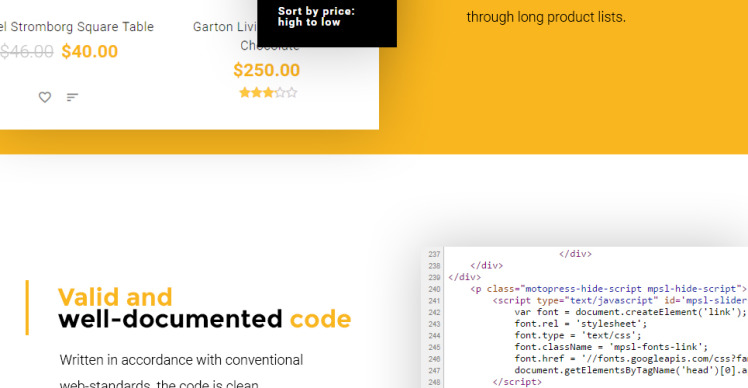Click the code line font.type = 'text/css'
The image size is (748, 388).
tap(578, 336)
